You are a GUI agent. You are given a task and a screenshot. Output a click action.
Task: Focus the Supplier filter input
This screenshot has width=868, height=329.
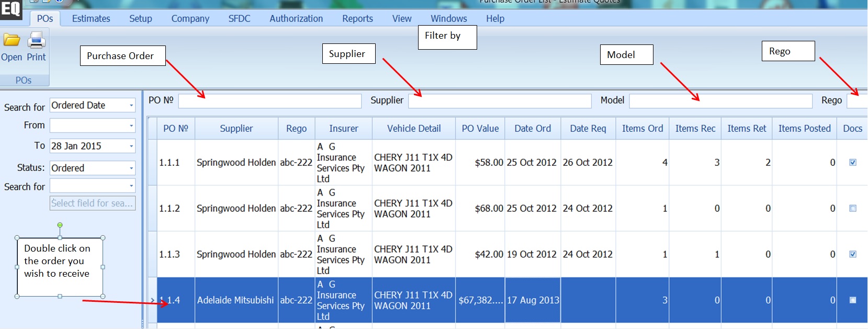[500, 101]
